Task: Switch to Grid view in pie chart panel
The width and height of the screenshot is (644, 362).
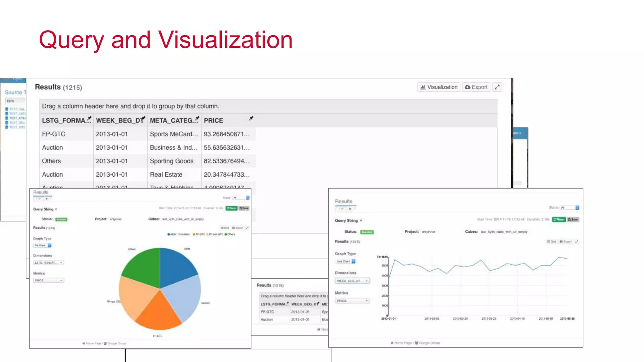Action: coord(225,228)
